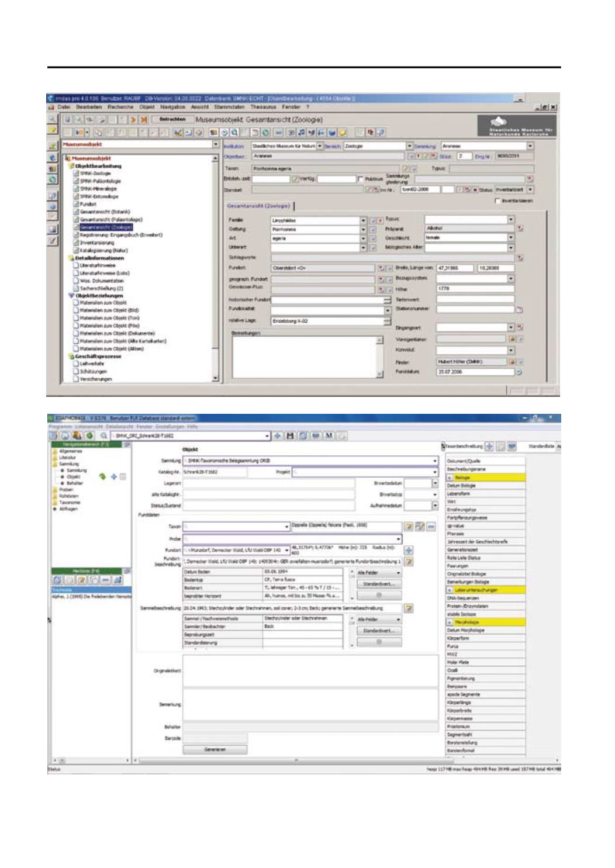Screen dimensions: 615x868
Task: Open the Familie dropdown
Action: click(364, 220)
